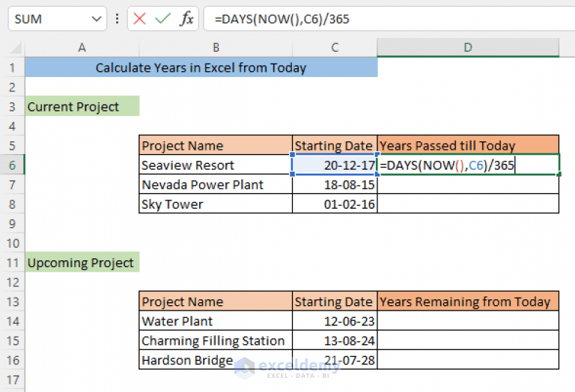The height and width of the screenshot is (392, 575).
Task: Click the date cell 20-12-17
Action: click(x=335, y=165)
